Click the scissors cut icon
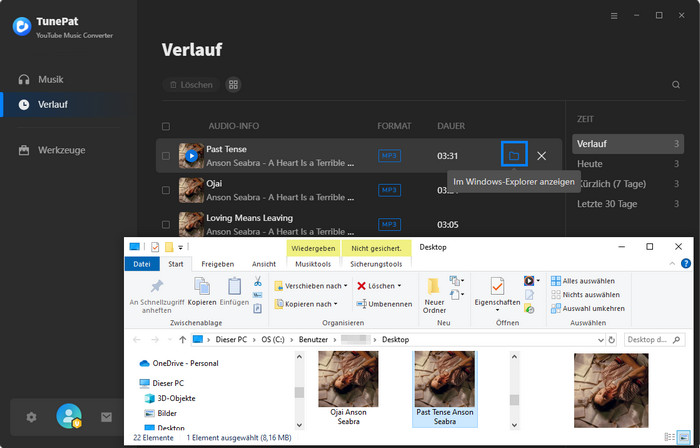 coord(258,281)
